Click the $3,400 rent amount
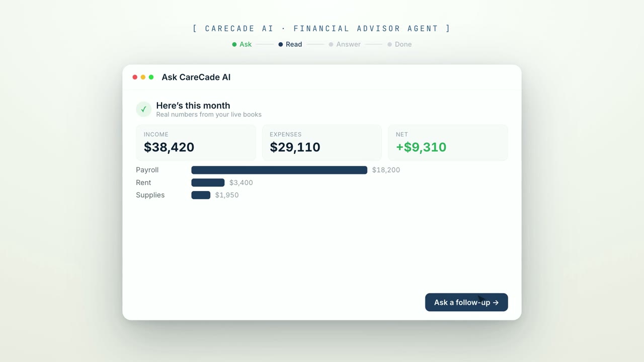Viewport: 644px width, 362px height. [x=241, y=183]
